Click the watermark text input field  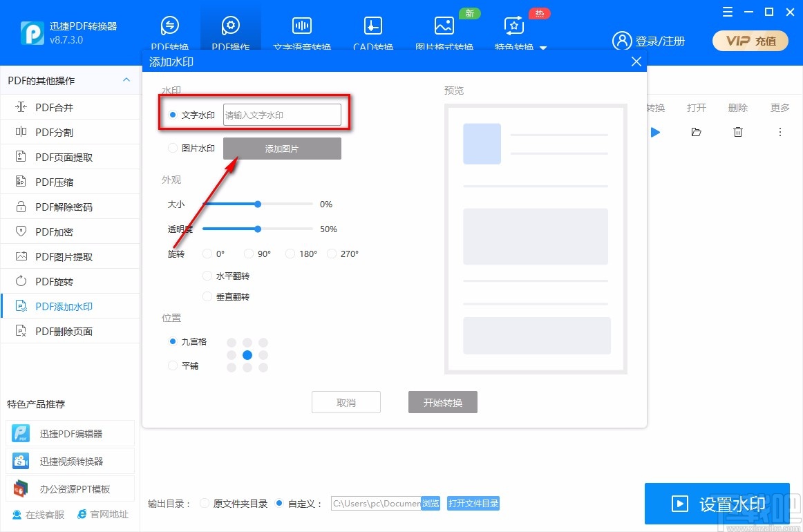tap(282, 114)
